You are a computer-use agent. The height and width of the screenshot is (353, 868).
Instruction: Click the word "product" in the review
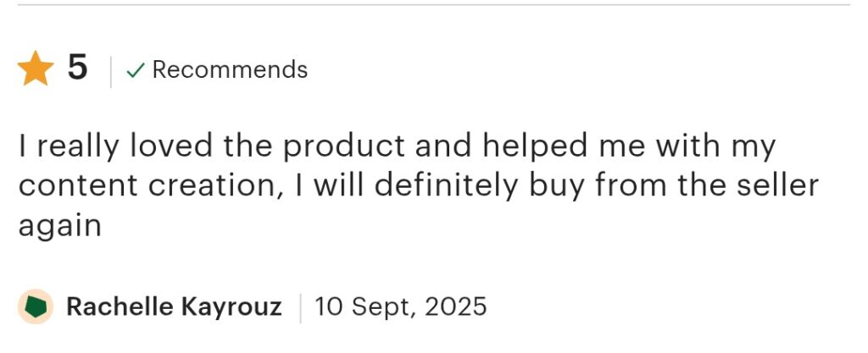tap(343, 146)
